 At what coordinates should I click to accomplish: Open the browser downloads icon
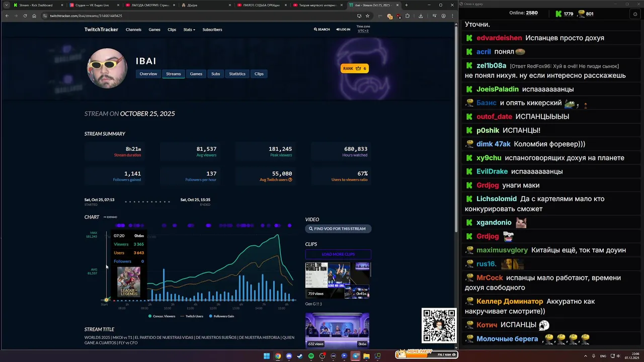(421, 16)
